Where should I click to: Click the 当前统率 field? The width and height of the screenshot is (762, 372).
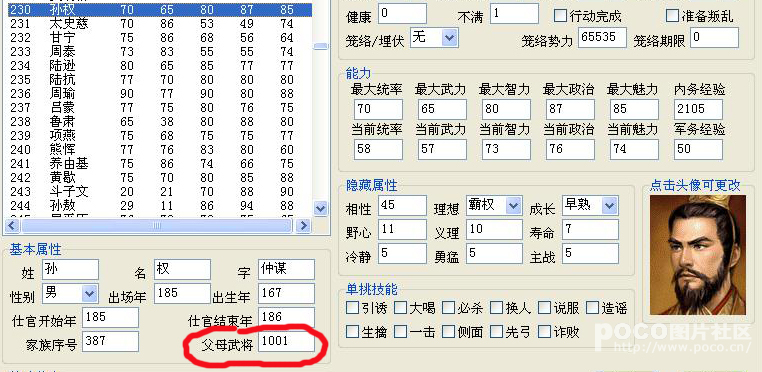click(379, 149)
